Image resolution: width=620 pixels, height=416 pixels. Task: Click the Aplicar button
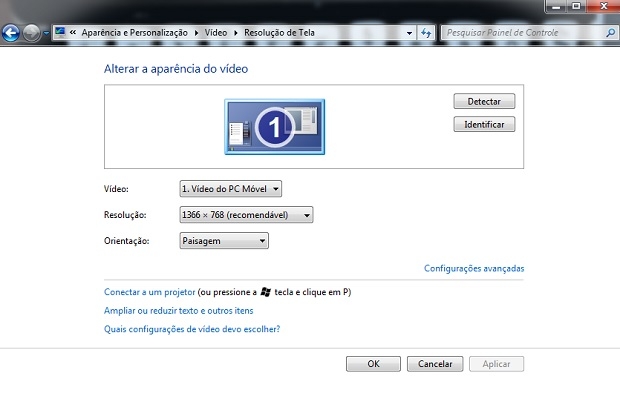click(497, 364)
